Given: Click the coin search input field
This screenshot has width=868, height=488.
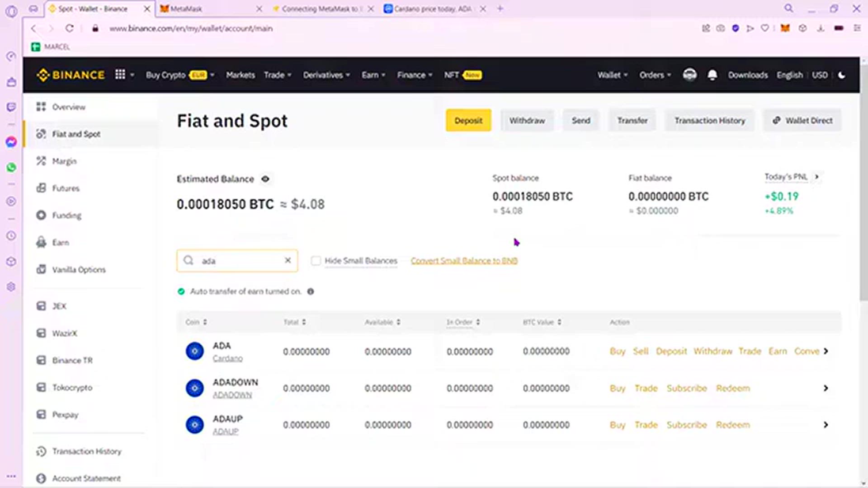Looking at the screenshot, I should pyautogui.click(x=237, y=261).
